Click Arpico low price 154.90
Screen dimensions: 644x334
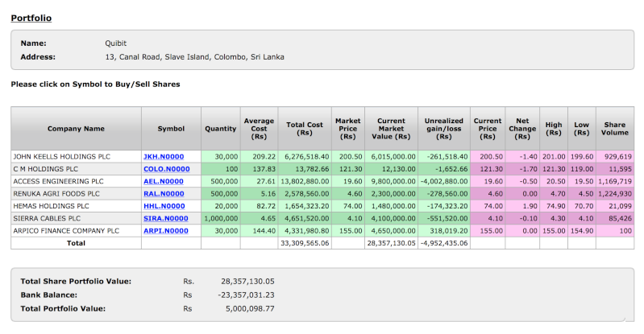582,231
